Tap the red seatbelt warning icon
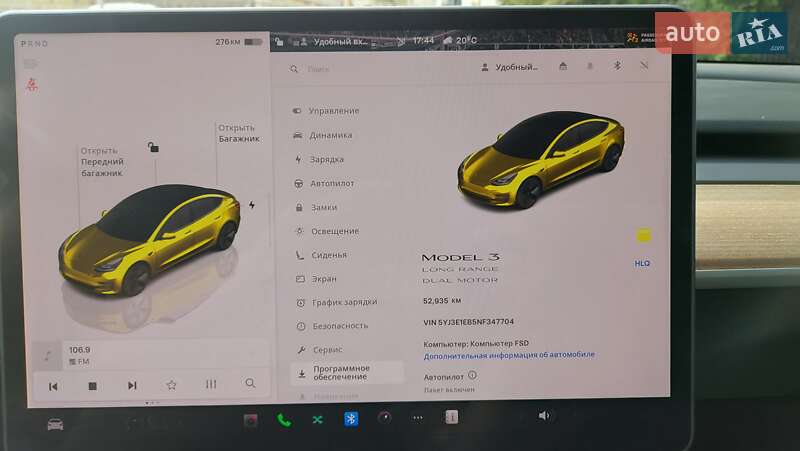Viewport: 800px width, 451px height. [x=32, y=84]
